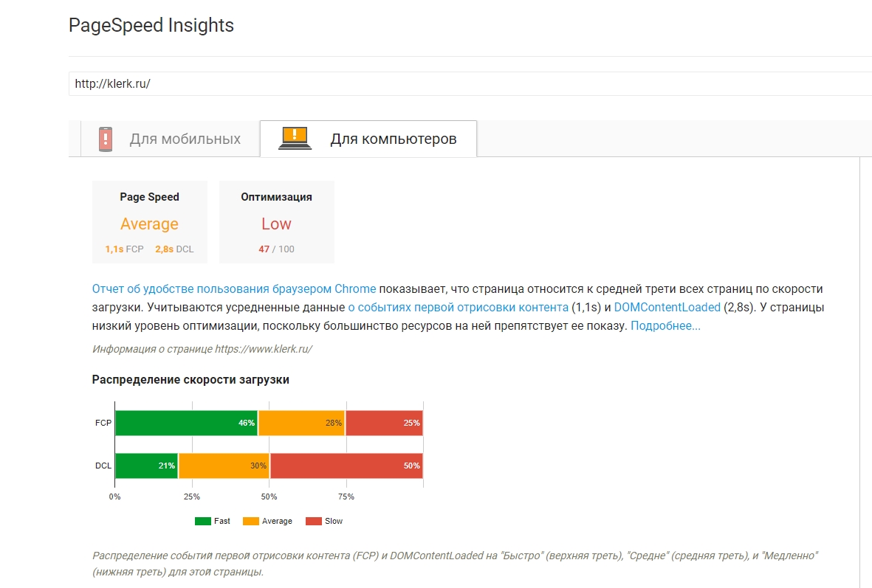Click the green 46% FCP bar segment
The image size is (872, 588).
coord(186,423)
